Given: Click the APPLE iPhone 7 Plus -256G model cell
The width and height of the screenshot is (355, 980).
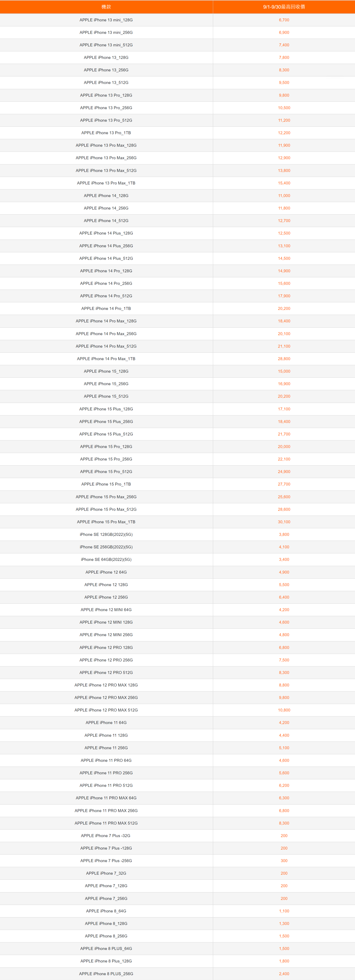Looking at the screenshot, I should pos(106,861).
